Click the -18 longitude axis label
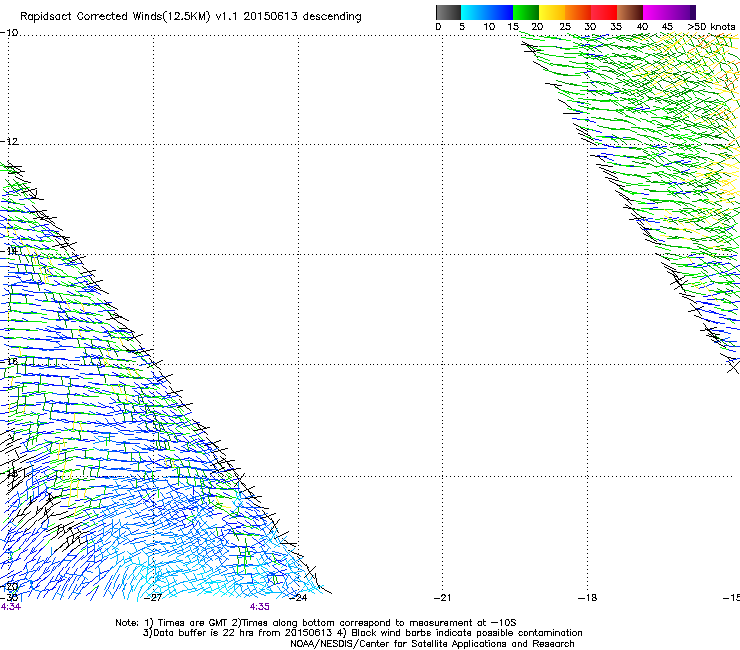Screen dimensions: 740x650 587,598
